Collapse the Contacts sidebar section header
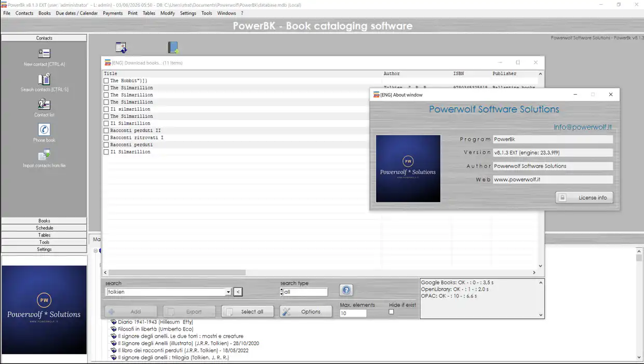Image resolution: width=644 pixels, height=364 pixels. click(x=44, y=38)
